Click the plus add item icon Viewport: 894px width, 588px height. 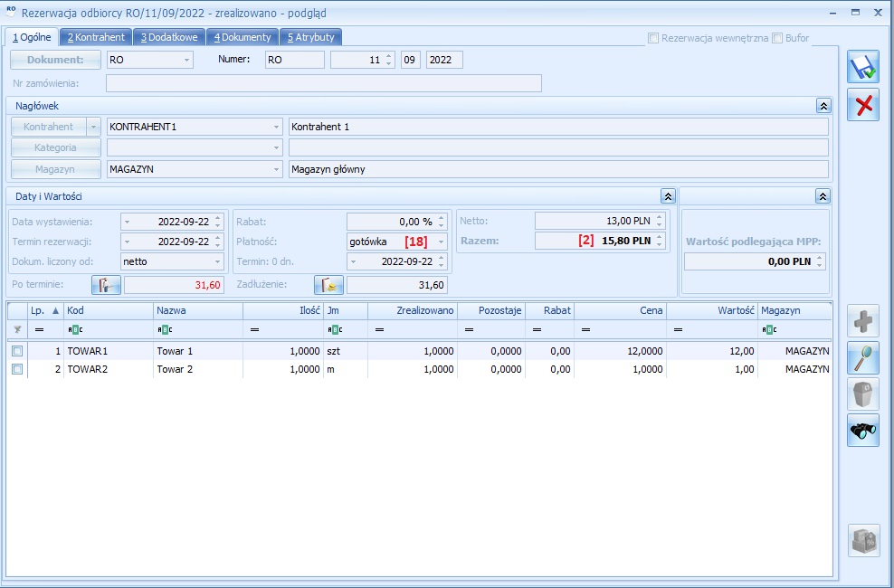[862, 321]
